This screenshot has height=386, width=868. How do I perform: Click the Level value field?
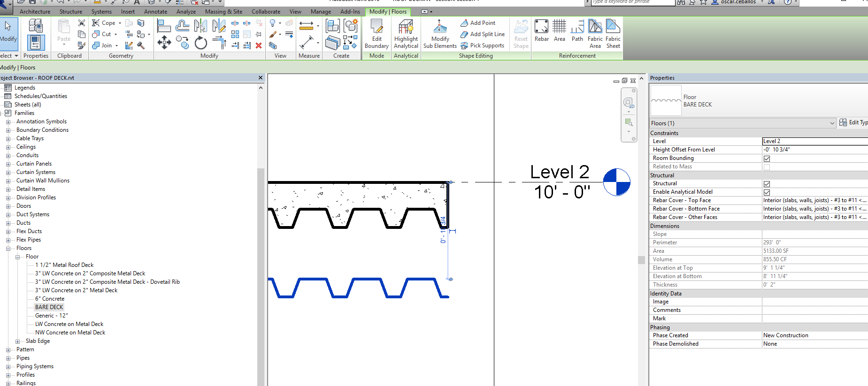(x=815, y=141)
